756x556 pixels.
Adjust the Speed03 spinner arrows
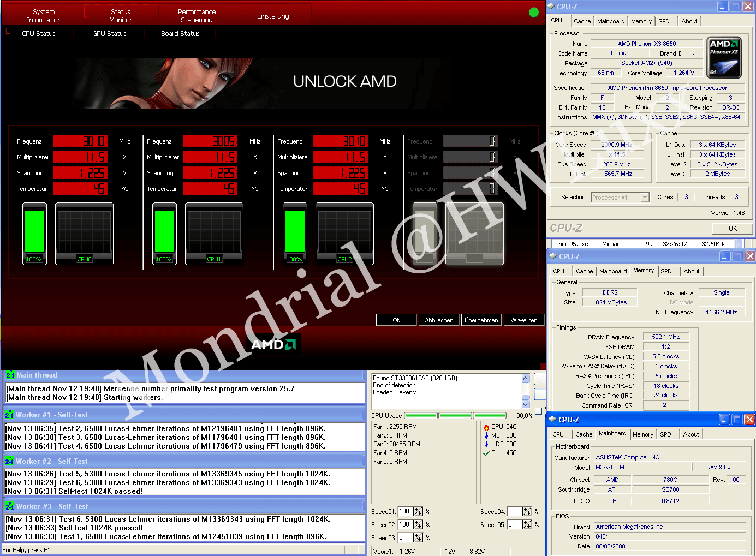[x=418, y=537]
